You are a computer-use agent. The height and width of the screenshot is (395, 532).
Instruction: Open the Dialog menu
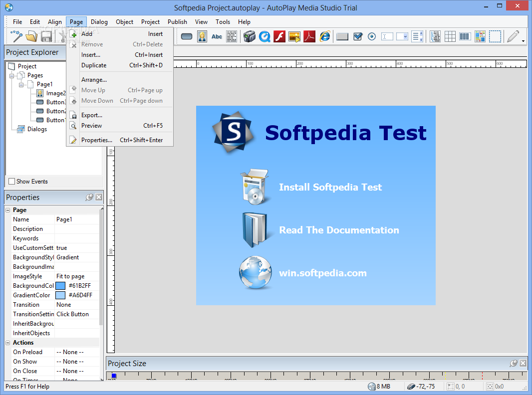[x=99, y=22]
